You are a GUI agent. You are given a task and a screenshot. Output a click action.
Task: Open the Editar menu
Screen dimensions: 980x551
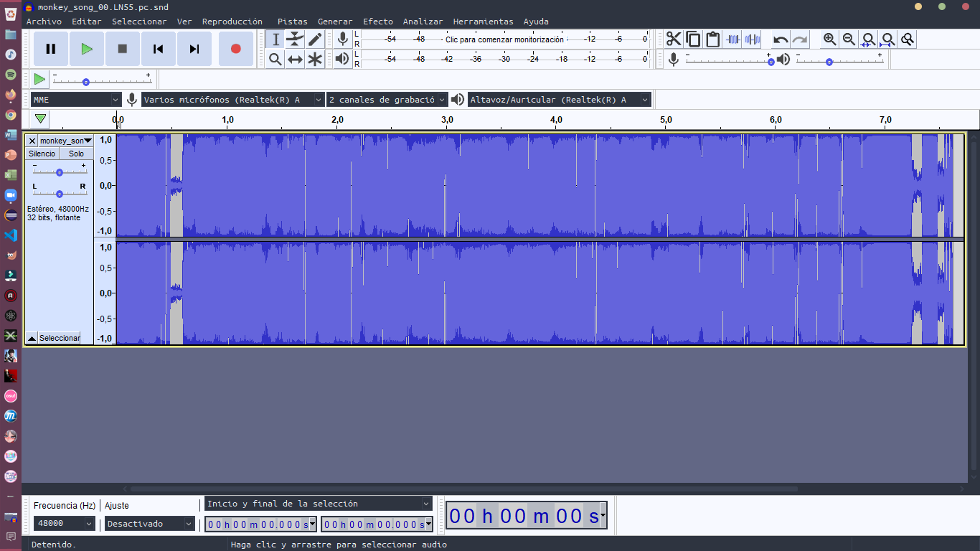[x=87, y=22]
